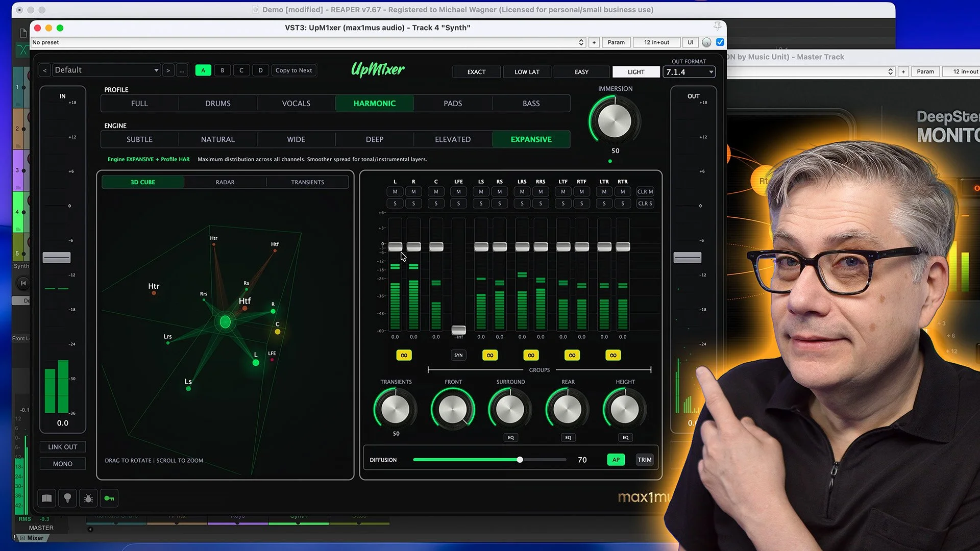Mute the LFE channel
The height and width of the screenshot is (551, 980).
coord(458,191)
